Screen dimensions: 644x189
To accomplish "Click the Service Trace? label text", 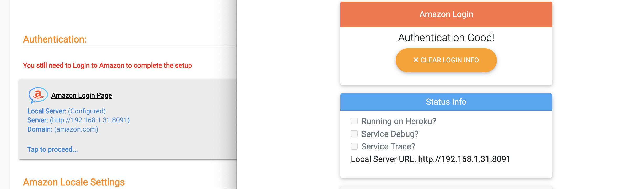I will point(388,146).
